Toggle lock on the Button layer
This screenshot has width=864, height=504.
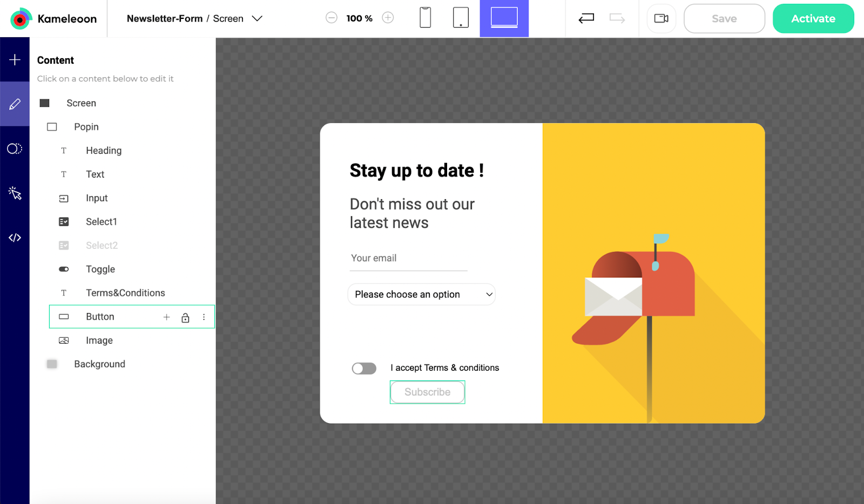[x=185, y=317]
